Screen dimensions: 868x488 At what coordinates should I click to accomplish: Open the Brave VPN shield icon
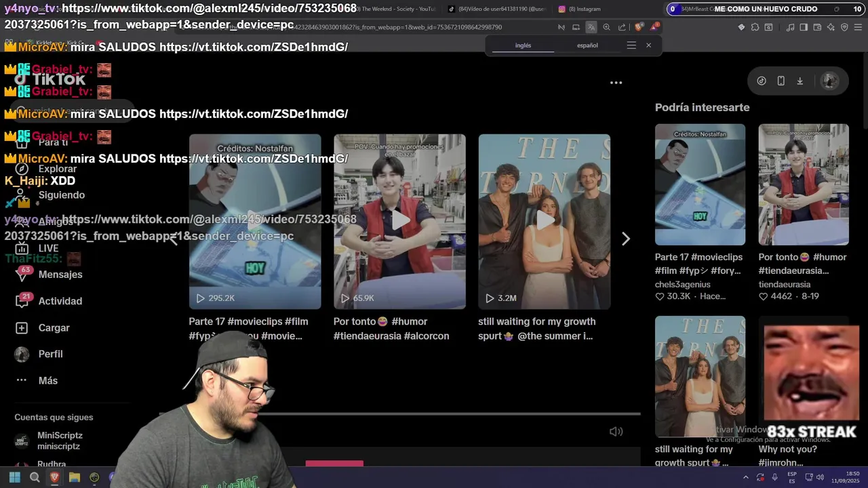(844, 27)
